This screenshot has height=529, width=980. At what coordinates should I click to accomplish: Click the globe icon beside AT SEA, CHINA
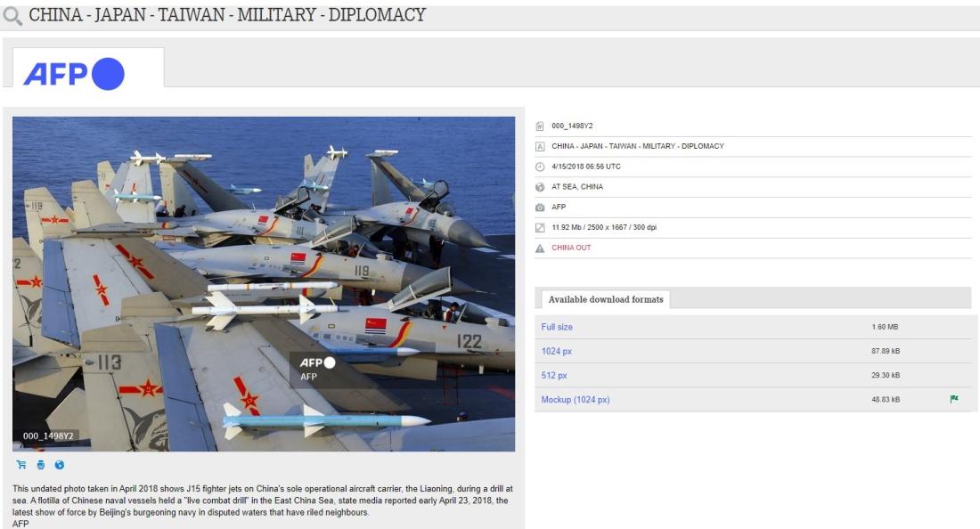click(540, 187)
